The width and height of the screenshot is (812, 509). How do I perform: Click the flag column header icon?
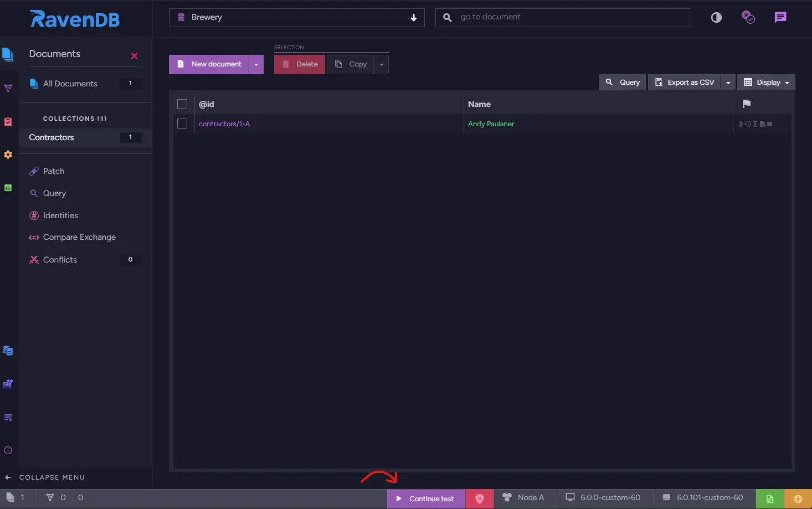[747, 104]
